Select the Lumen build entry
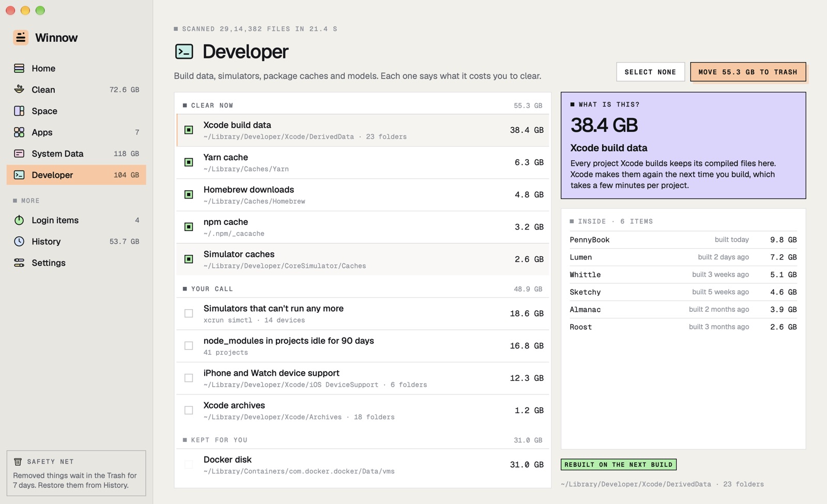Image resolution: width=827 pixels, height=504 pixels. [683, 257]
